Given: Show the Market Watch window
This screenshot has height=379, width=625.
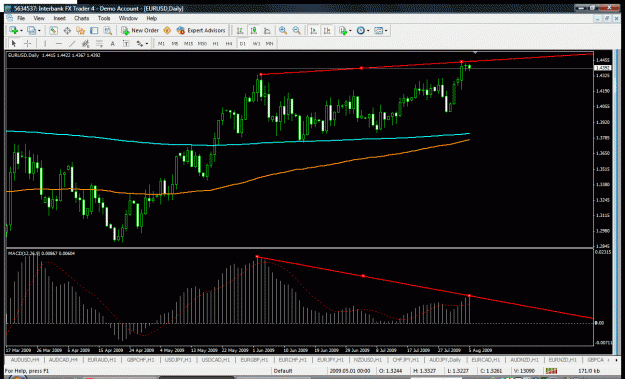Looking at the screenshot, I should pos(53,30).
